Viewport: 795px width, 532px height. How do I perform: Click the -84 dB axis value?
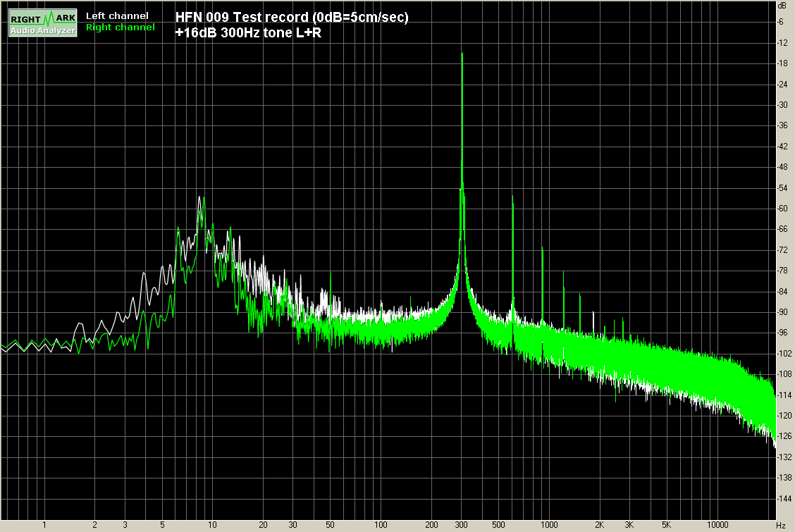[x=782, y=291]
